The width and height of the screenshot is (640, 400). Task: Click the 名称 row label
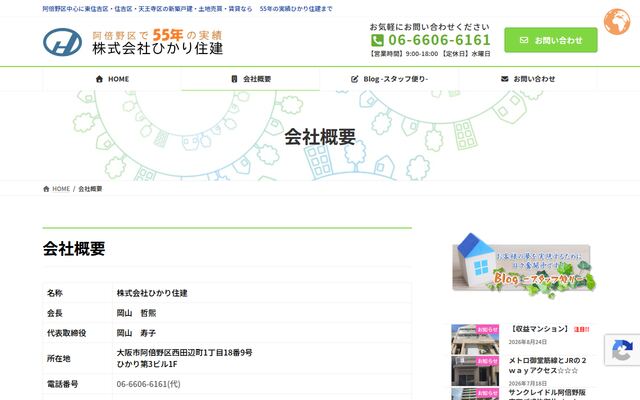(55, 293)
